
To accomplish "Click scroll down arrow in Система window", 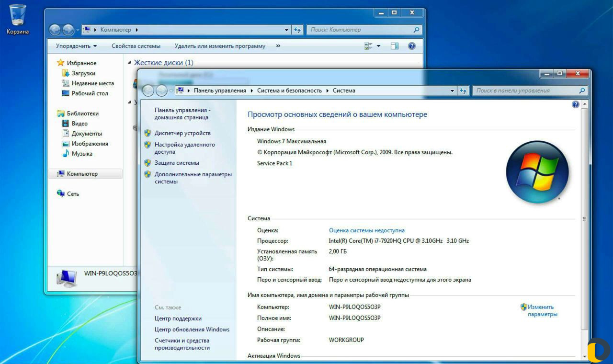I will coord(584,356).
